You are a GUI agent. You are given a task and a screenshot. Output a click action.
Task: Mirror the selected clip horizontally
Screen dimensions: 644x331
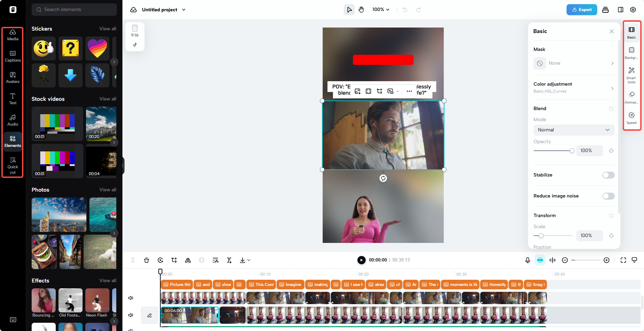pos(188,260)
